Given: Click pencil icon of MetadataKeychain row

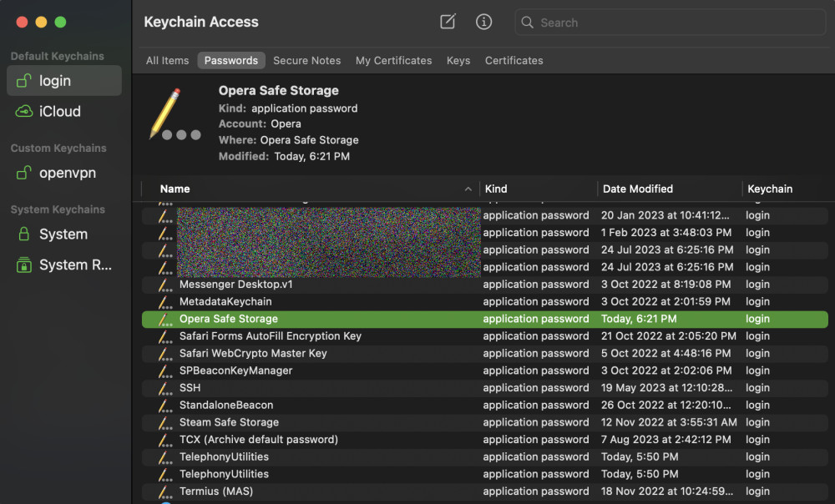Looking at the screenshot, I should point(165,302).
